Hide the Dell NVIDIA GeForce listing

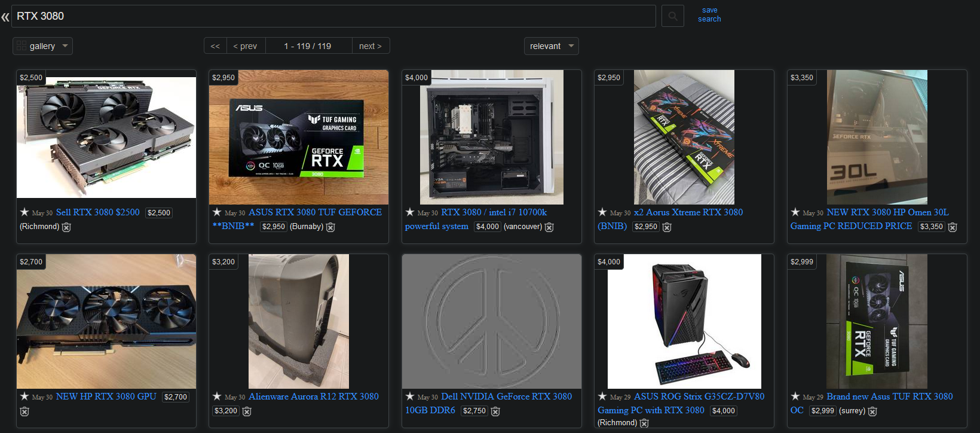click(x=495, y=411)
